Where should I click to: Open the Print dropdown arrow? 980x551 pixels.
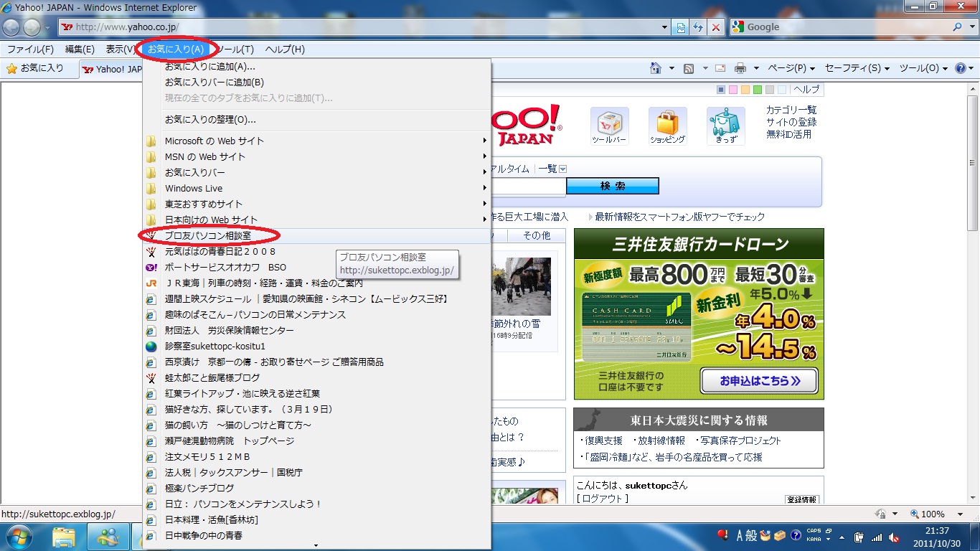coord(756,68)
